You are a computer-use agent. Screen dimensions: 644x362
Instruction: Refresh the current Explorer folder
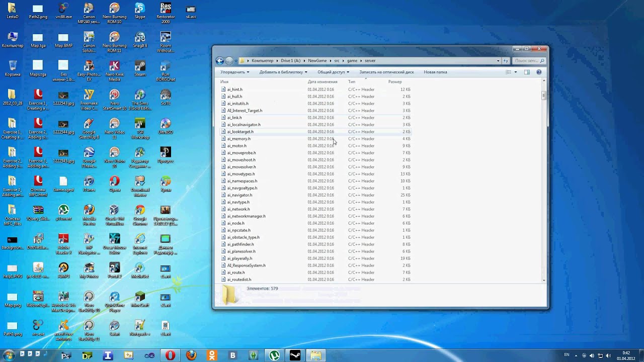pos(506,61)
